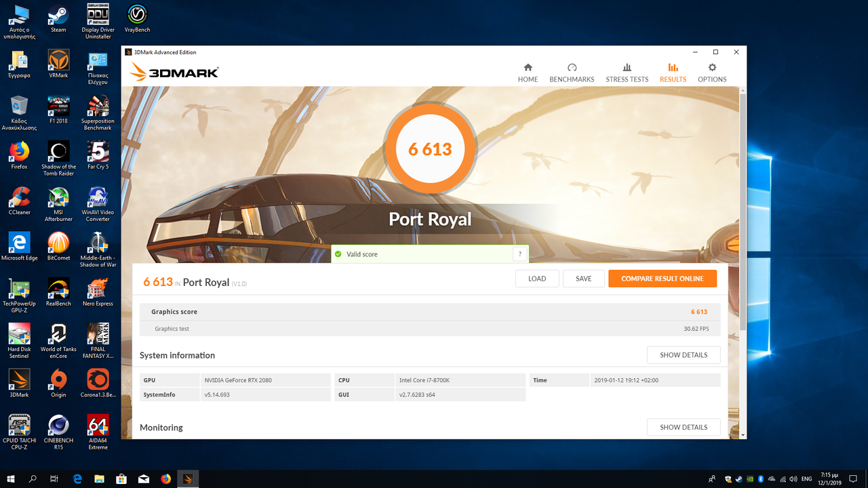Screen dimensions: 868x488
Task: Show details for Monitoring section
Action: [684, 428]
